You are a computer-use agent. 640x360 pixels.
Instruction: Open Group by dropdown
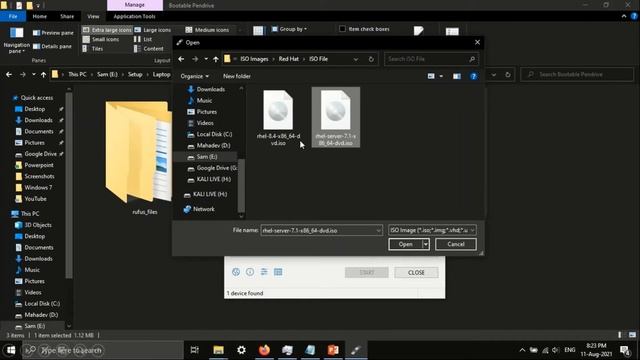click(x=289, y=29)
